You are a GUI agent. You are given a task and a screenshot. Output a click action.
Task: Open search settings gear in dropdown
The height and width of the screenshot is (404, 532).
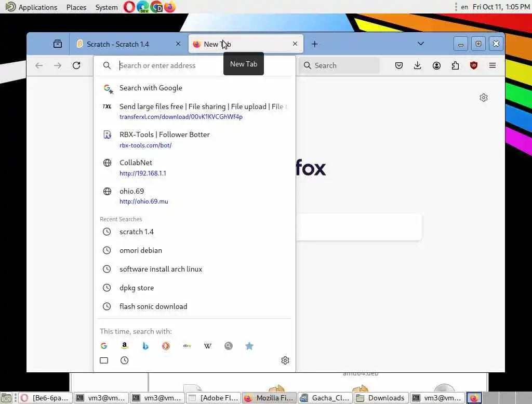click(285, 360)
